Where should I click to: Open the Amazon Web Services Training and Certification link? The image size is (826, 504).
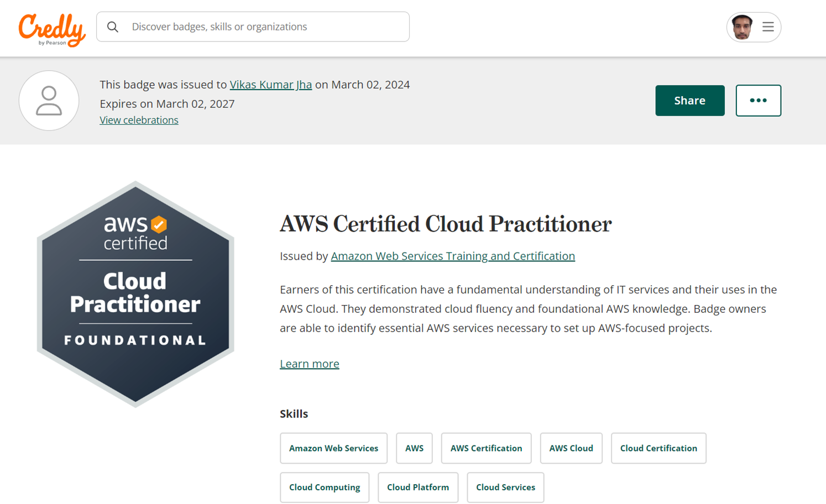[x=453, y=256]
